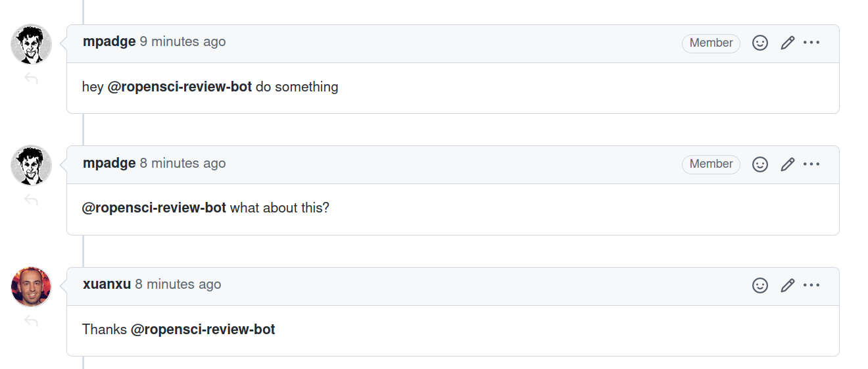Click Member badge on second mpadge comment
Image resolution: width=868 pixels, height=369 pixels.
click(x=711, y=164)
